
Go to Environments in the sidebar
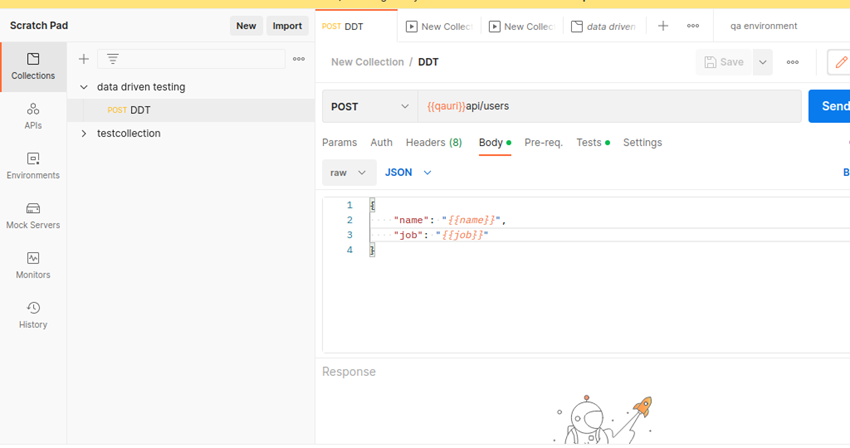coord(33,166)
